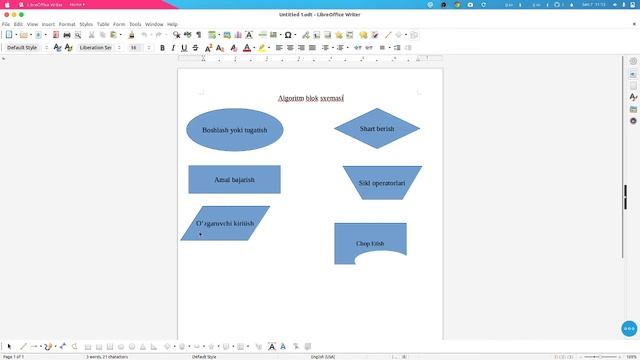Click the blue floating round button
The width and height of the screenshot is (640, 360).
[629, 329]
